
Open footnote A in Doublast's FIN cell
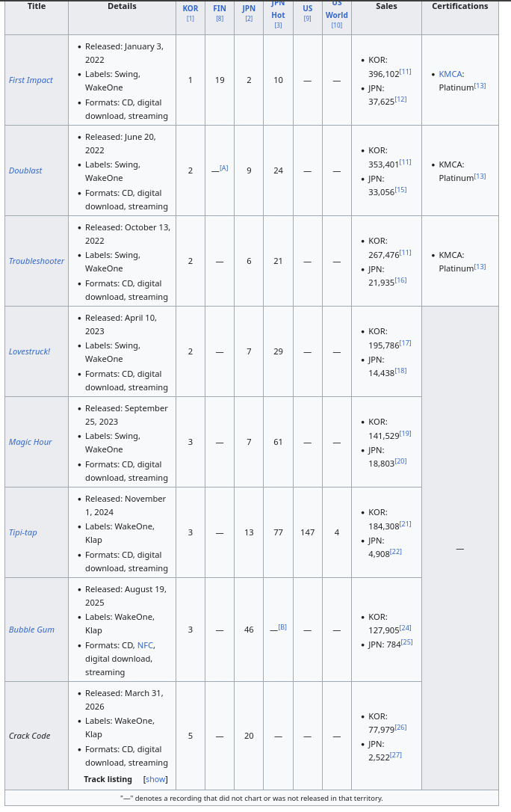tap(224, 167)
